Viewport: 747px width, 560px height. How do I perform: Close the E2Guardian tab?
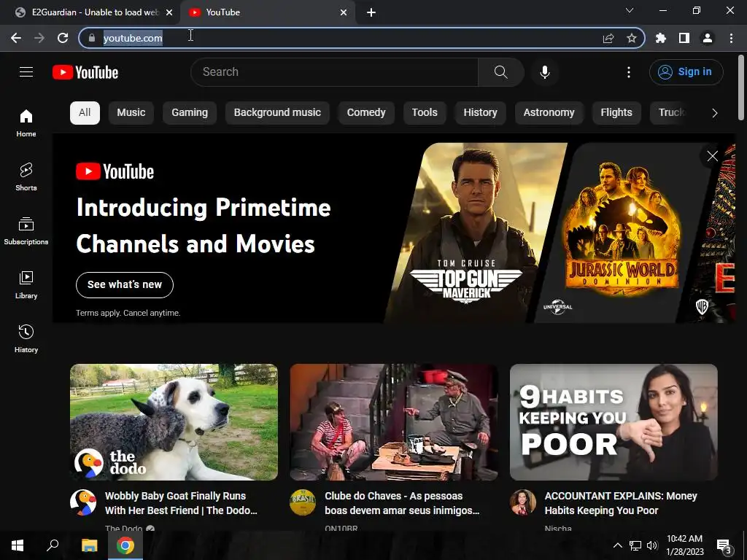pos(169,12)
